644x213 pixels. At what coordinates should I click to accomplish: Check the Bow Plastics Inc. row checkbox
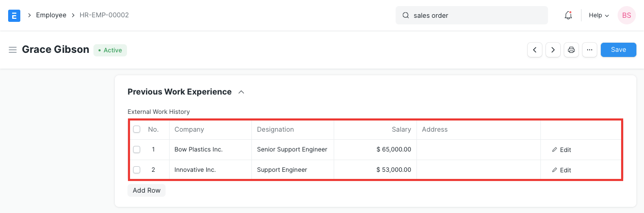(x=137, y=150)
